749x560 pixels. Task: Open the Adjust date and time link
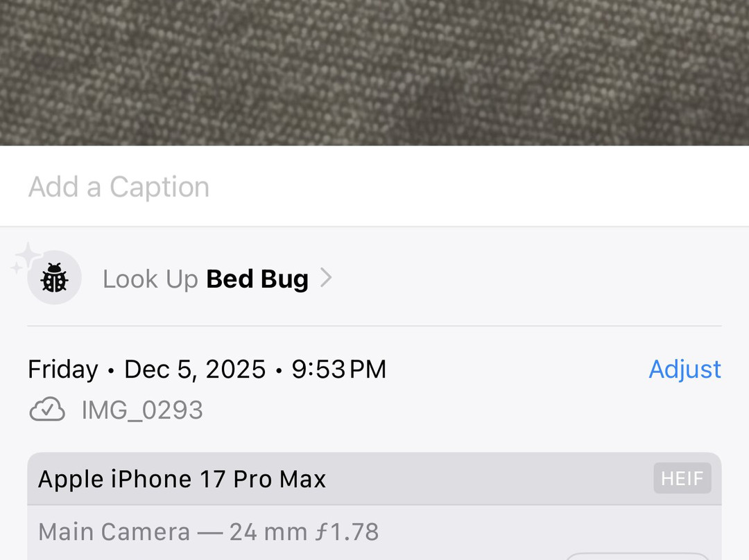coord(685,369)
